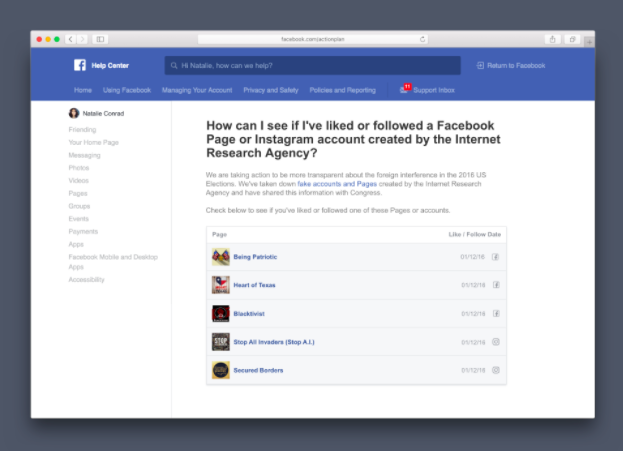623x451 pixels.
Task: Click search magnifier icon in help bar
Action: pos(174,66)
